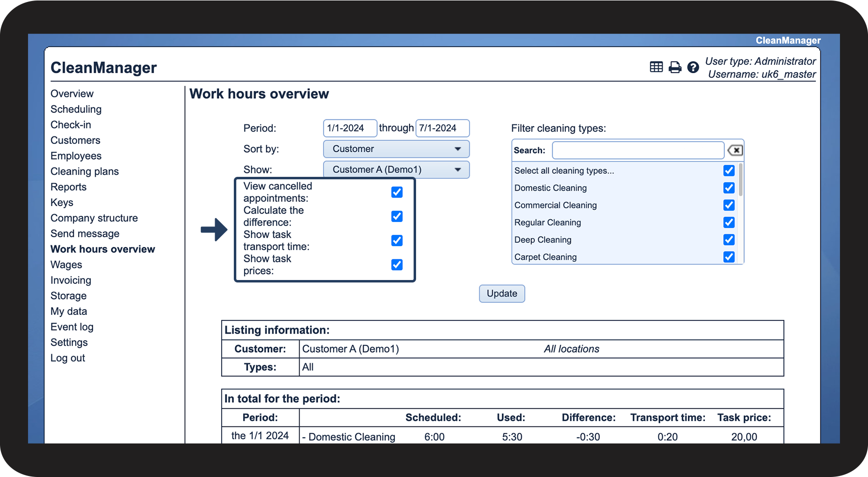The width and height of the screenshot is (868, 477).
Task: Click the table export icon in header
Action: point(656,67)
